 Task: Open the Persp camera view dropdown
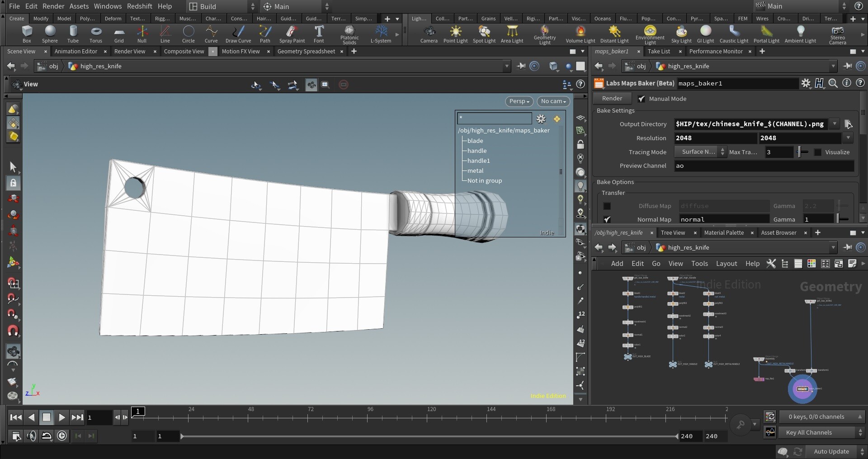point(519,101)
